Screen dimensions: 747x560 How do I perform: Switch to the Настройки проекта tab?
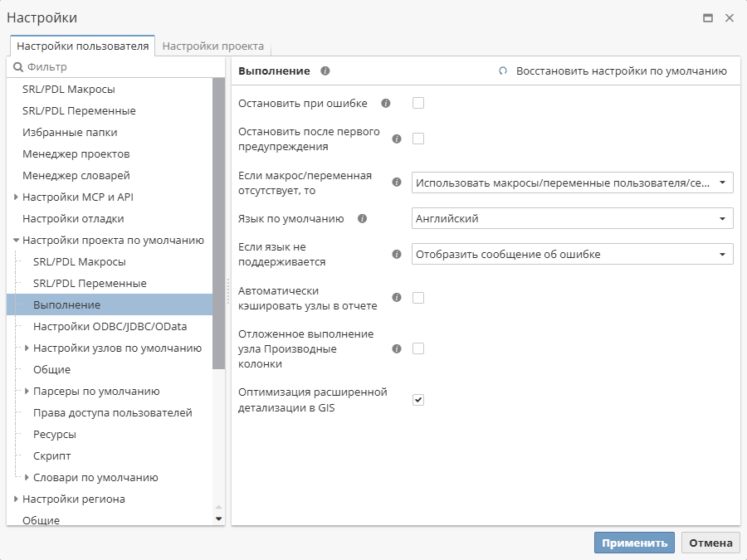pyautogui.click(x=212, y=46)
